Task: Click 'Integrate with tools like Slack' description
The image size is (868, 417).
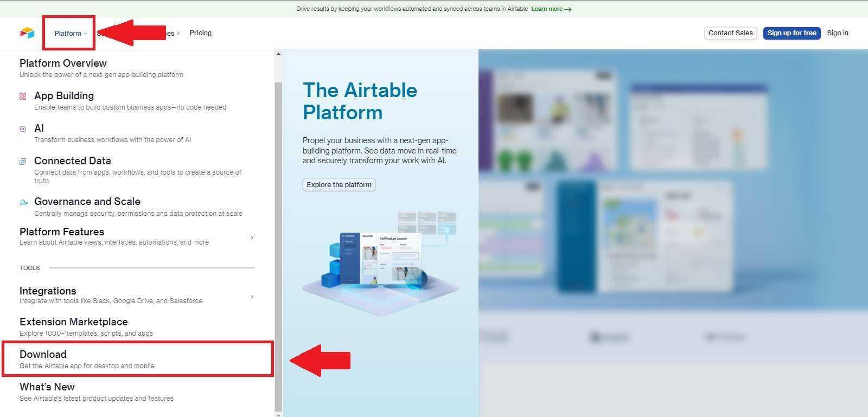Action: [x=111, y=301]
